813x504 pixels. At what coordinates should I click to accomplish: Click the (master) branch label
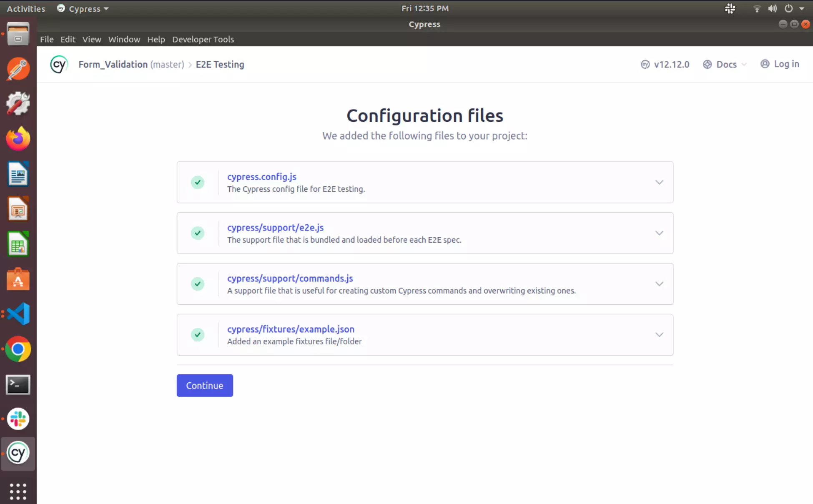167,64
